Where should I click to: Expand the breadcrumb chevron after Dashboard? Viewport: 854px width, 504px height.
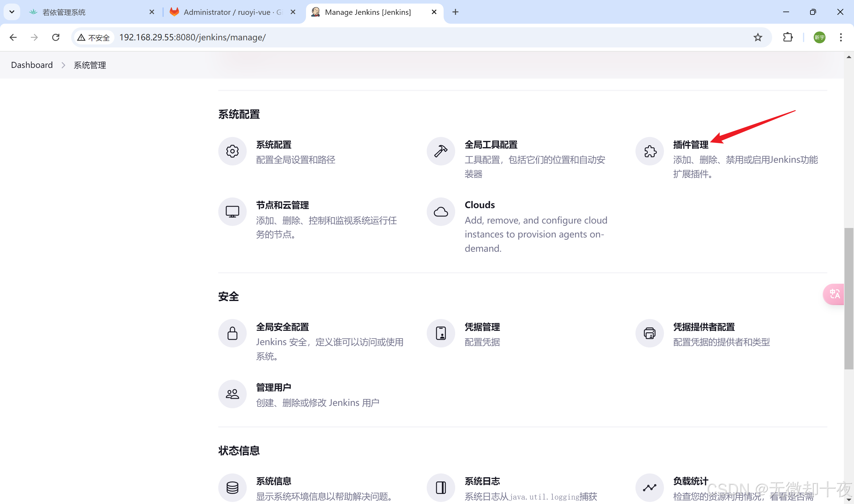63,65
